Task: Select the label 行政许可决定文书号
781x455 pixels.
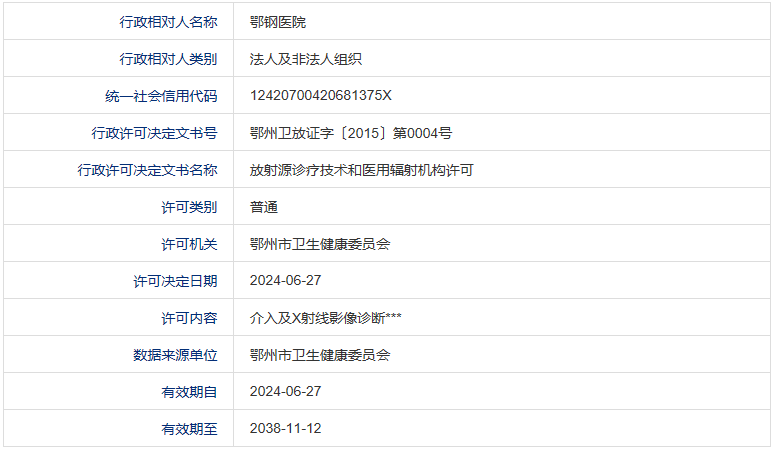Action: pos(154,133)
